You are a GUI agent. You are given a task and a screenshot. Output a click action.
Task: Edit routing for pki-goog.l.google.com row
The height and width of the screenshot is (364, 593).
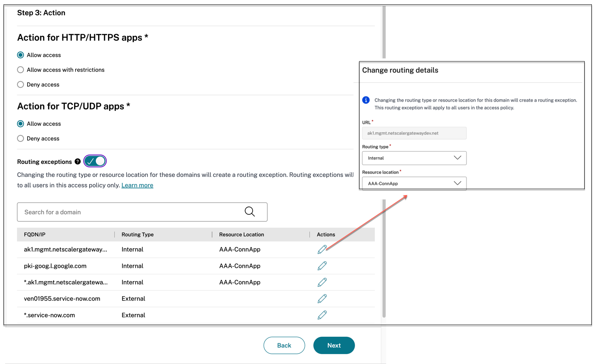click(x=322, y=266)
